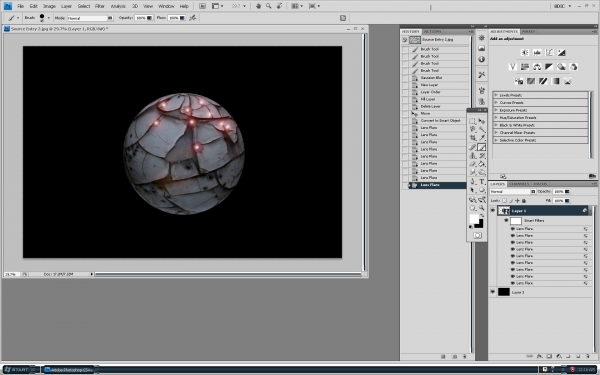Click the Source Entry 2.jpg snapshot thumbnail

pos(415,40)
